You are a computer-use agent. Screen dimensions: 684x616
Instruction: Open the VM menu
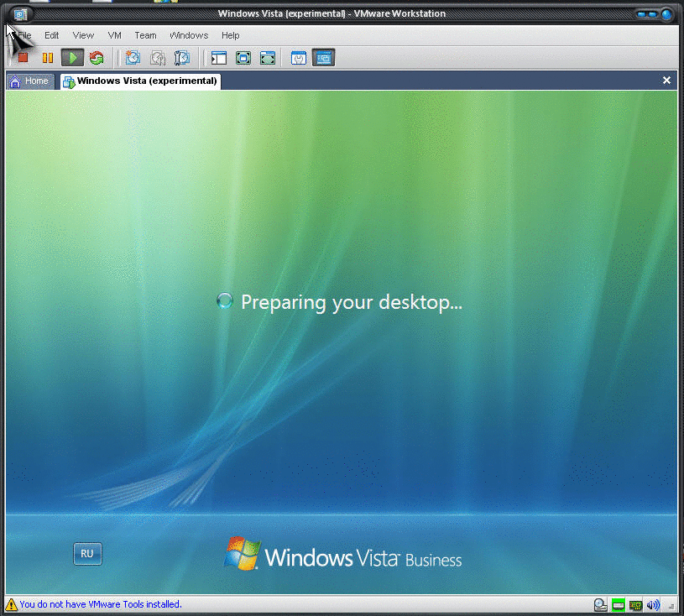[x=114, y=35]
